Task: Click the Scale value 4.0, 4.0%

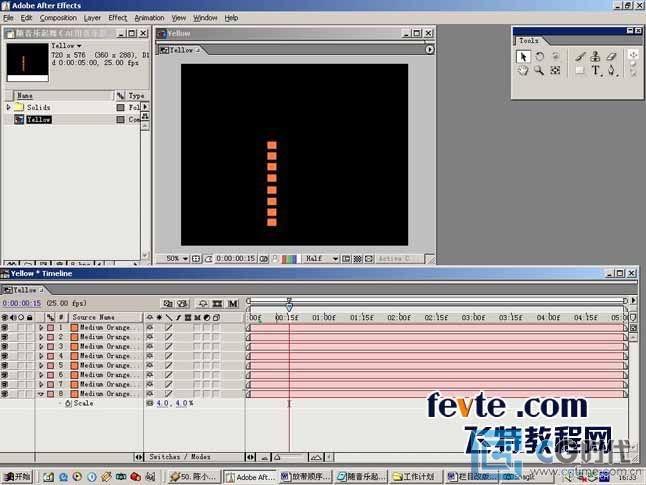Action: 175,403
